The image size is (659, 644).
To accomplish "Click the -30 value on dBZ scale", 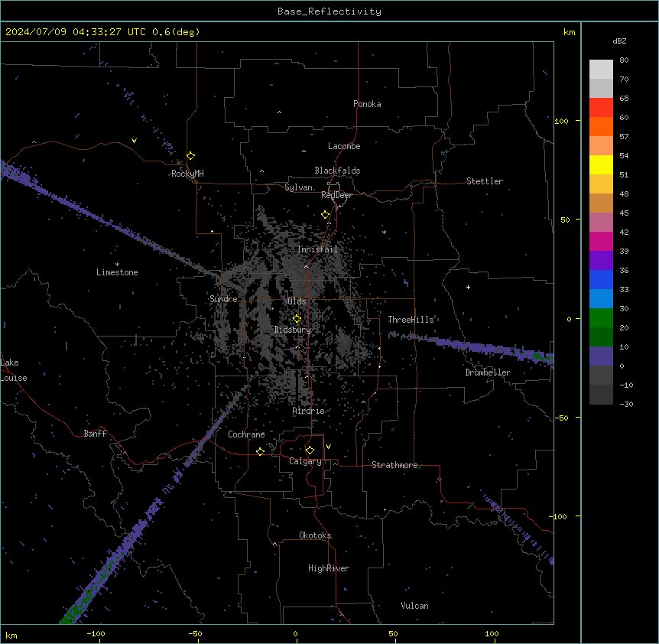I will (x=626, y=404).
